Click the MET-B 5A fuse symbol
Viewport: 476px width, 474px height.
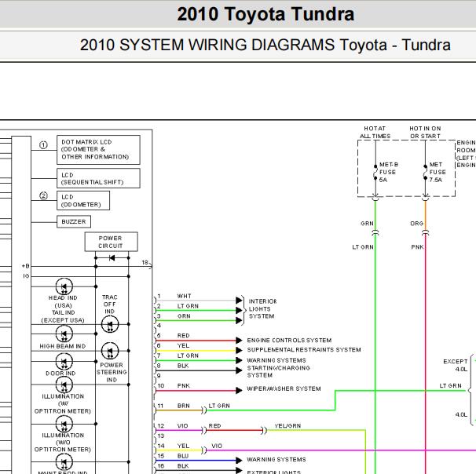[x=375, y=172]
